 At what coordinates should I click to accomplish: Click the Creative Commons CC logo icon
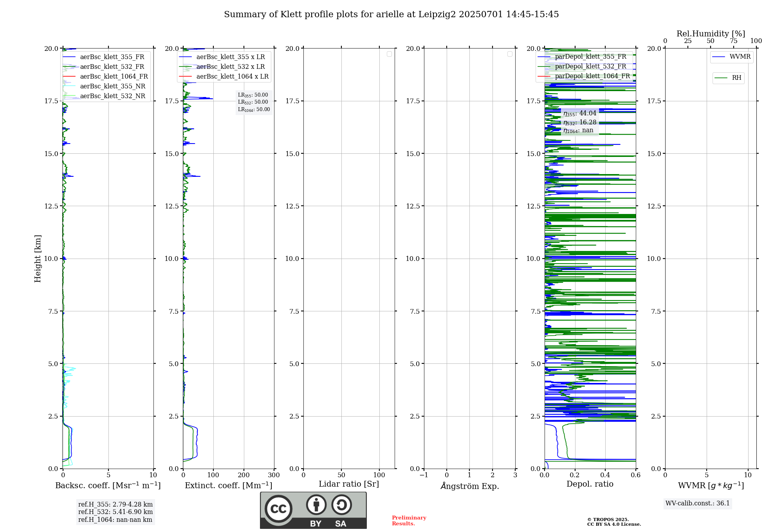tap(278, 509)
